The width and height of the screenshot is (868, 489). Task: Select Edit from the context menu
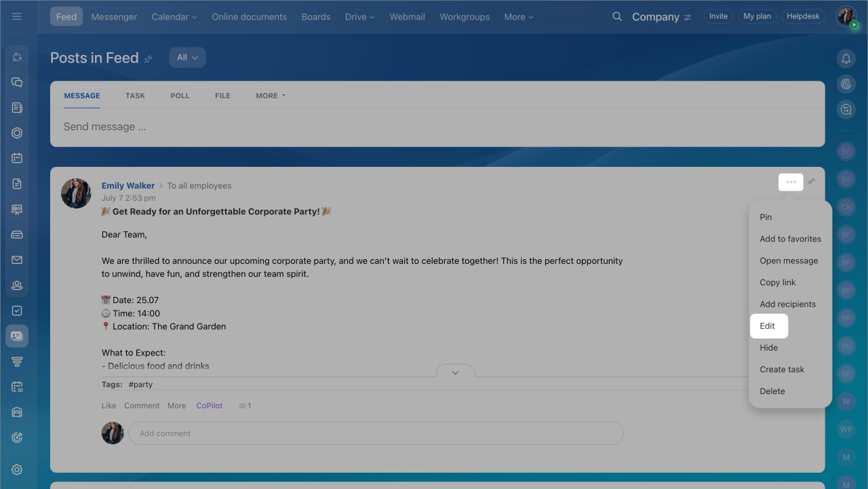coord(768,326)
